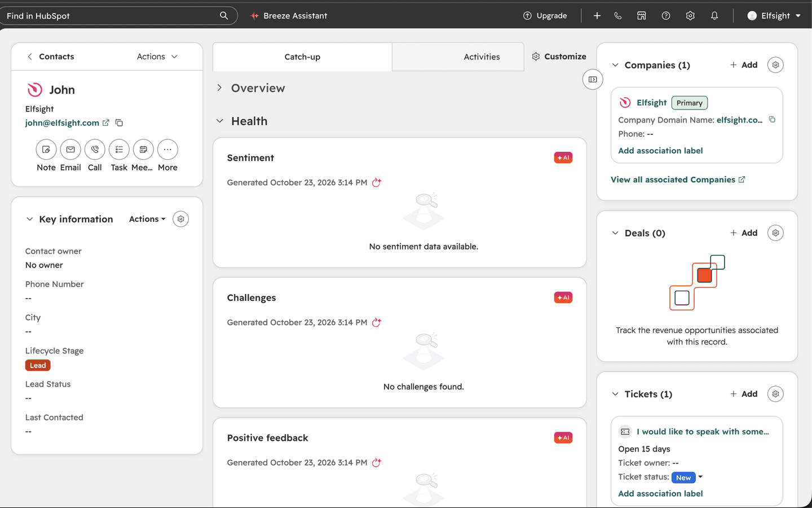Click the plus create icon in top bar
Viewport: 812px width, 508px height.
[x=597, y=16]
